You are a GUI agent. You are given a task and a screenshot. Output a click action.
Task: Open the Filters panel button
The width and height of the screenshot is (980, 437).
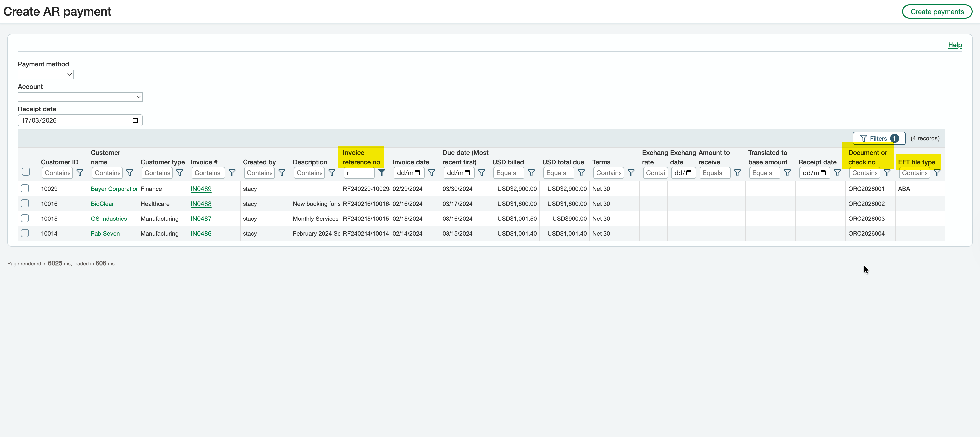[x=878, y=138]
